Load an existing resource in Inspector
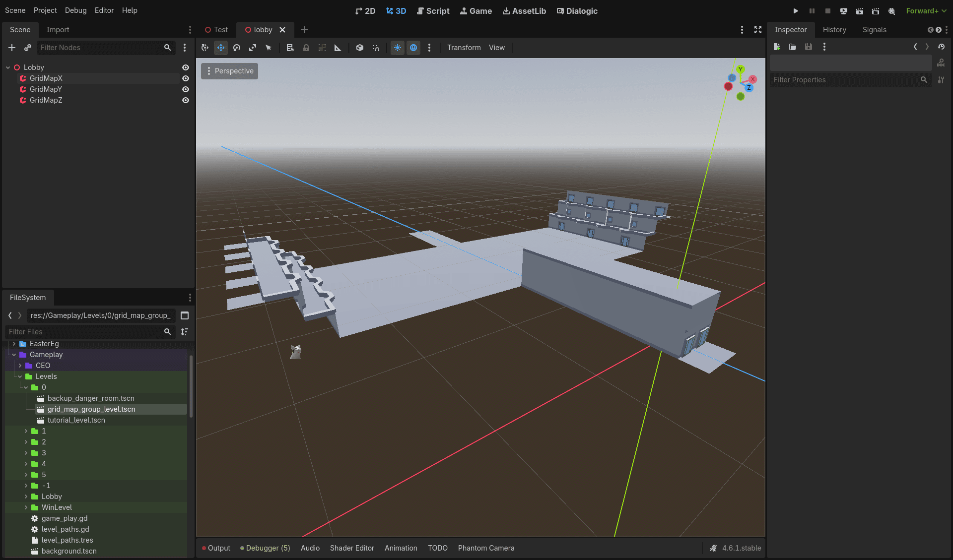This screenshot has width=953, height=560. click(x=793, y=47)
